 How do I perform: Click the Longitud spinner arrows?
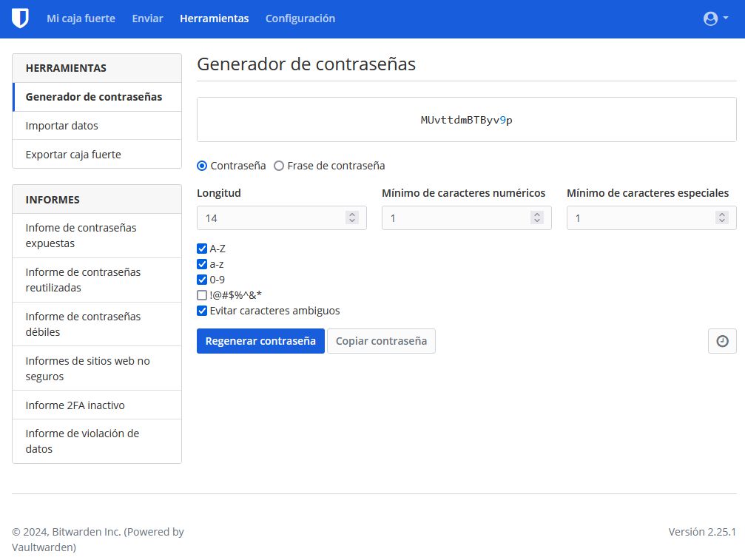coord(352,217)
